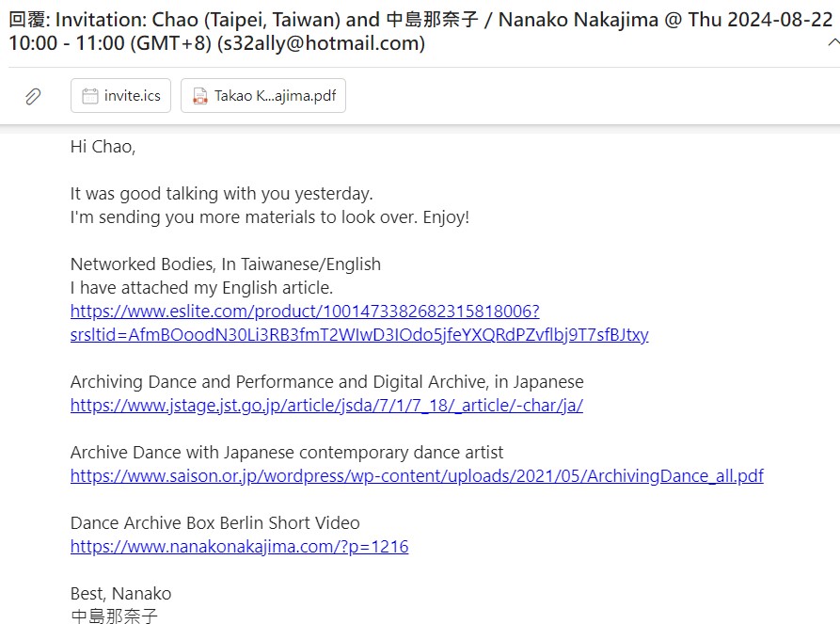Click the srsltid second line of eslite link

point(359,335)
